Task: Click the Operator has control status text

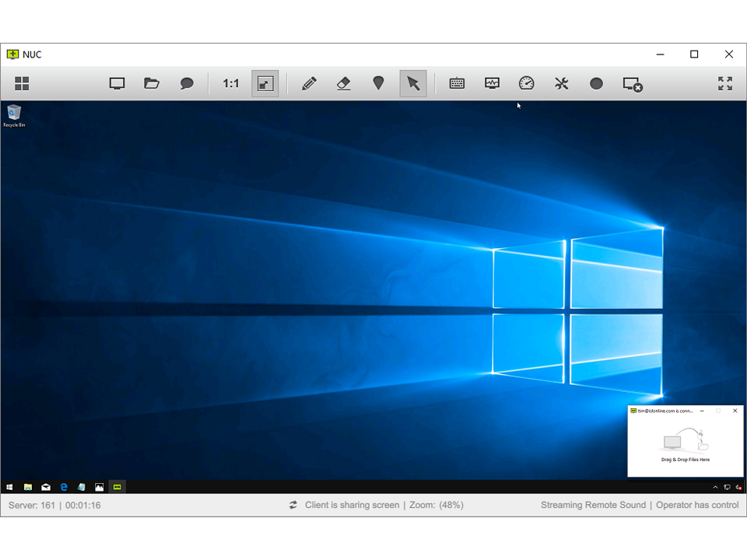Action: coord(696,505)
